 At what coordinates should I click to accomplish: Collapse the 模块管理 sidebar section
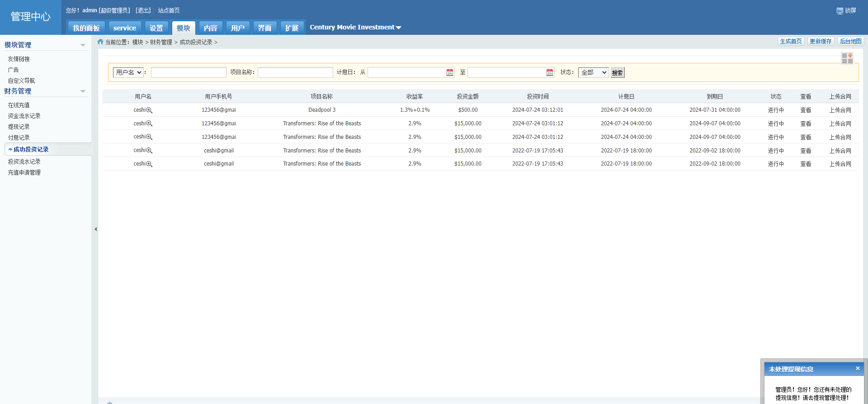pos(83,45)
